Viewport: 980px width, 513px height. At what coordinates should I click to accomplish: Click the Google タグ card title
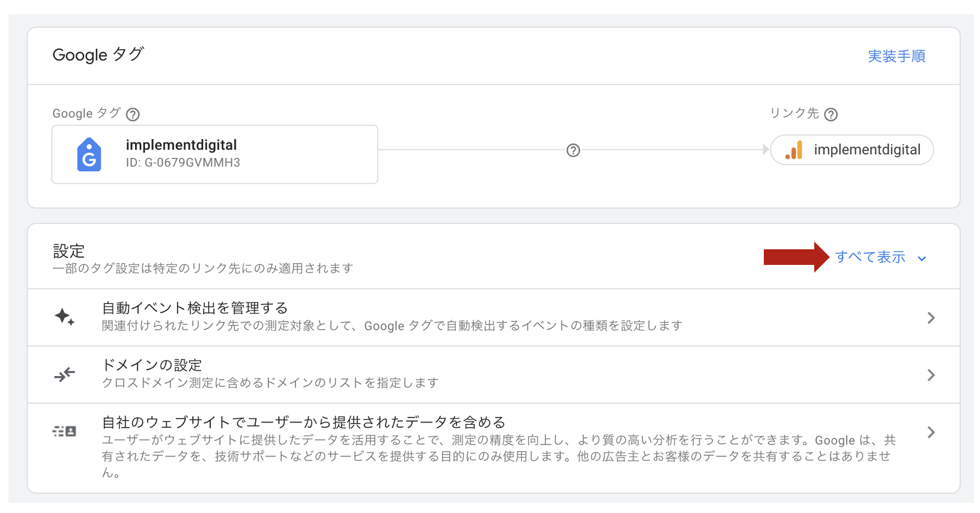(98, 55)
